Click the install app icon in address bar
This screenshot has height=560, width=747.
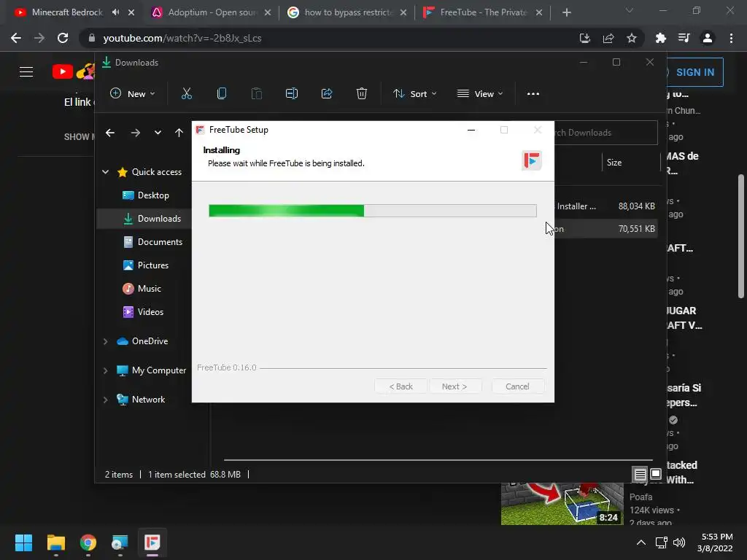pyautogui.click(x=585, y=38)
